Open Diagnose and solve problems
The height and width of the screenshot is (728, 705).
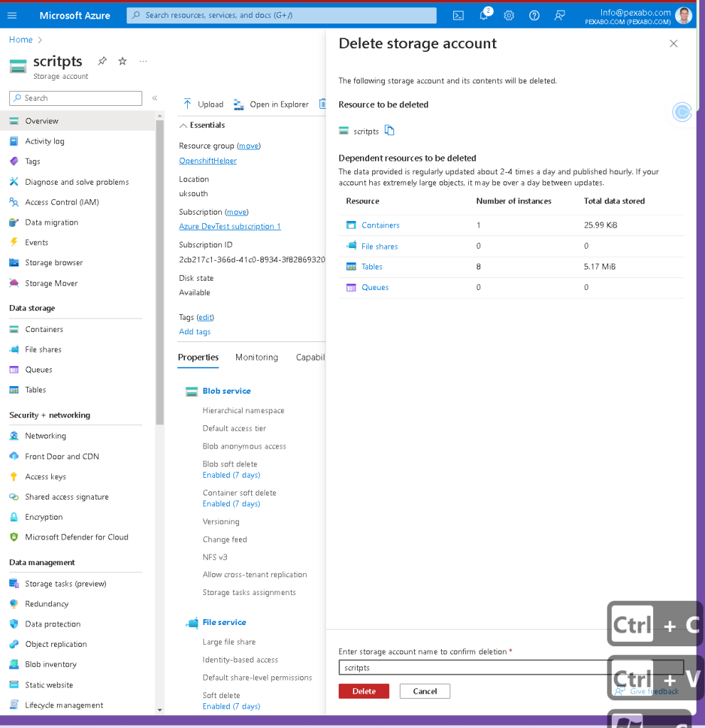pyautogui.click(x=77, y=181)
